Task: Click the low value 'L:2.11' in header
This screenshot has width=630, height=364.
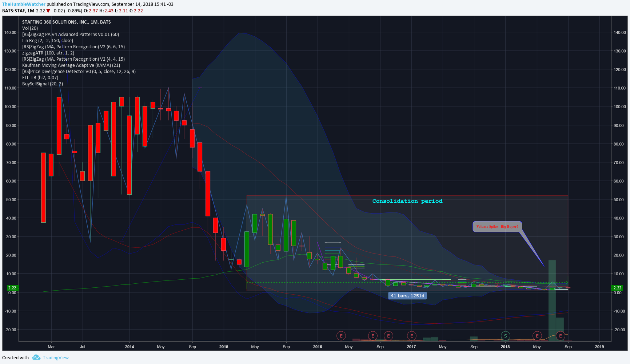Action: click(121, 11)
